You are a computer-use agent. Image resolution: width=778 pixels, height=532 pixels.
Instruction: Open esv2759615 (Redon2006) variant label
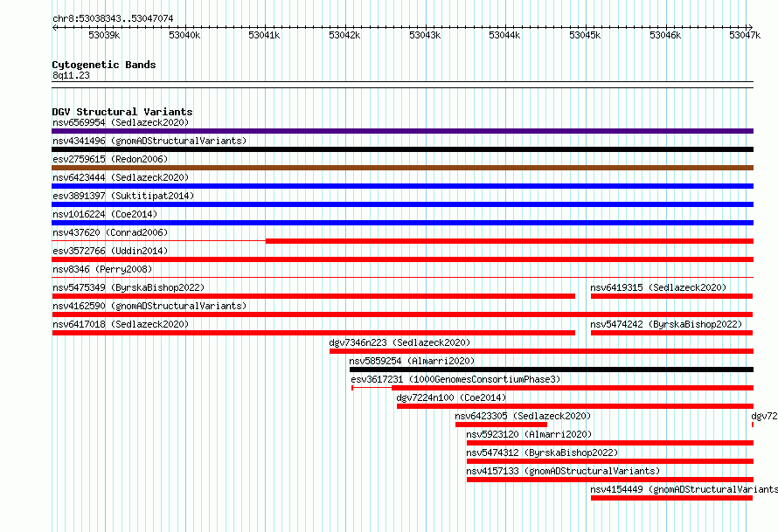pos(110,159)
